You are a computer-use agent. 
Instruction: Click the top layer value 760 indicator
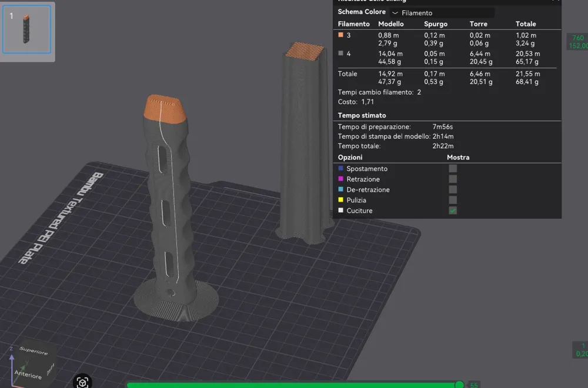(x=578, y=38)
